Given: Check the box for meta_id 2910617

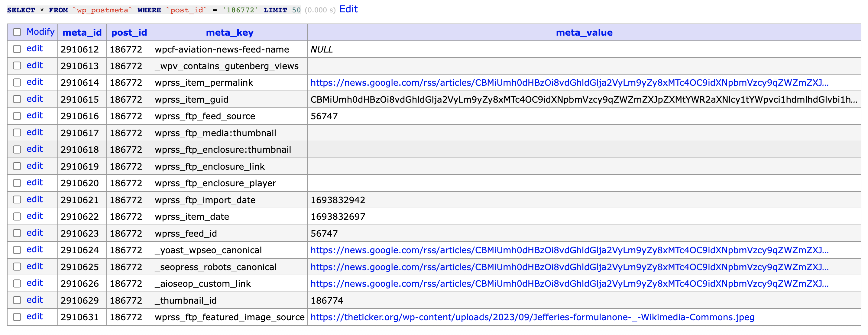Looking at the screenshot, I should point(17,132).
